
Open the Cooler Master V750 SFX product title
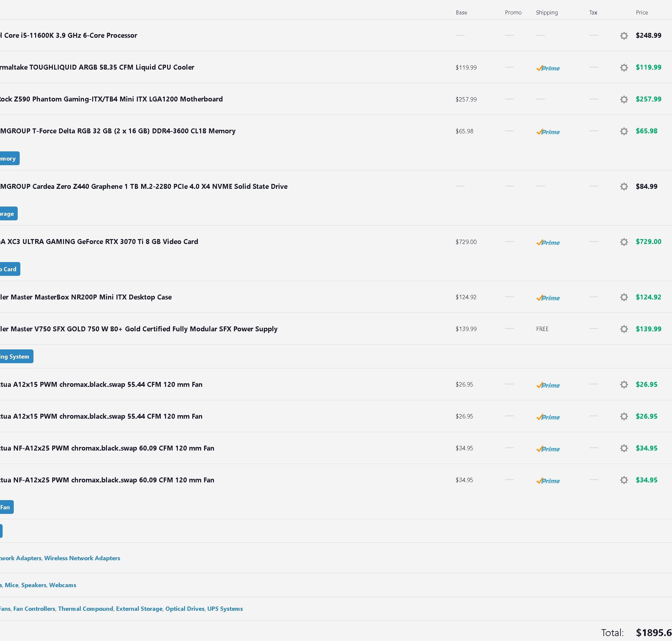pos(139,329)
